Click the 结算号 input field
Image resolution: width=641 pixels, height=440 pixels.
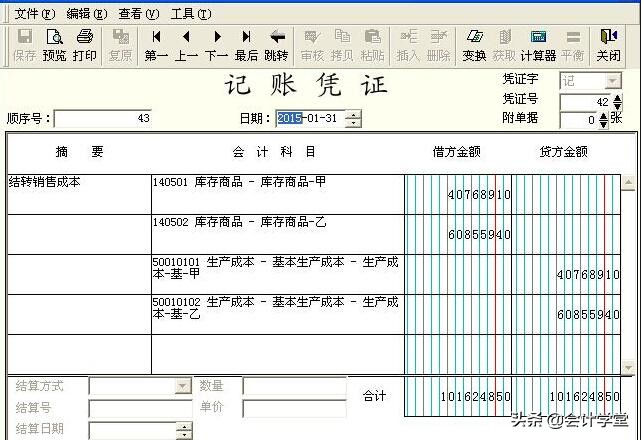pyautogui.click(x=140, y=409)
